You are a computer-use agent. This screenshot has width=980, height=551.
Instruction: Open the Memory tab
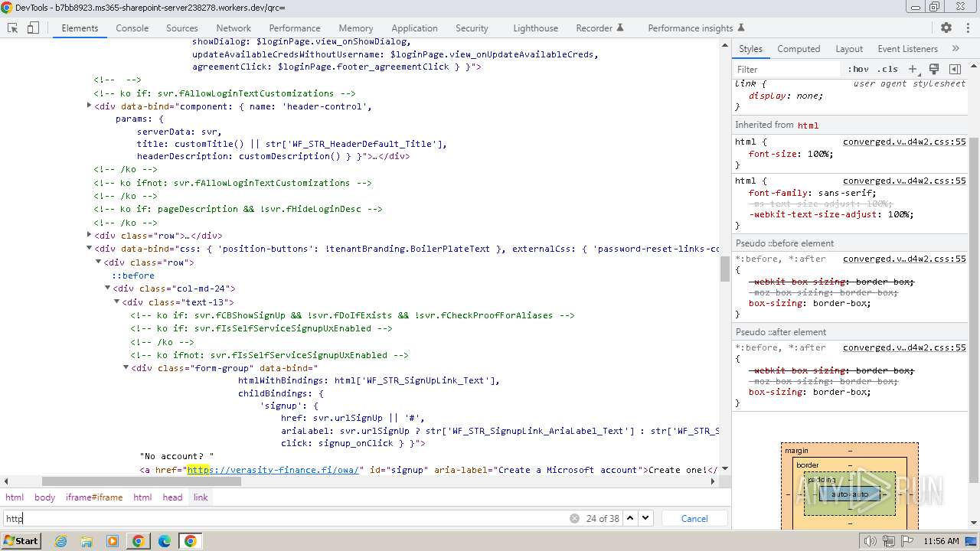[356, 28]
